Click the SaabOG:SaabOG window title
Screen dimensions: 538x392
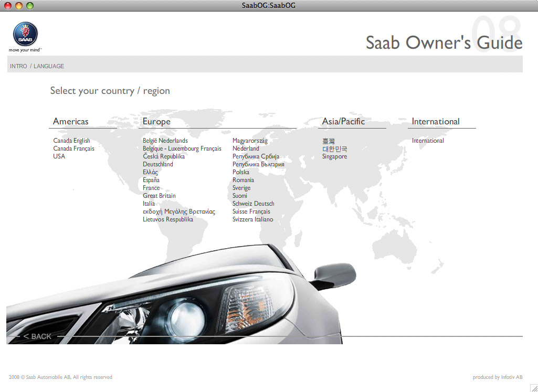click(269, 5)
